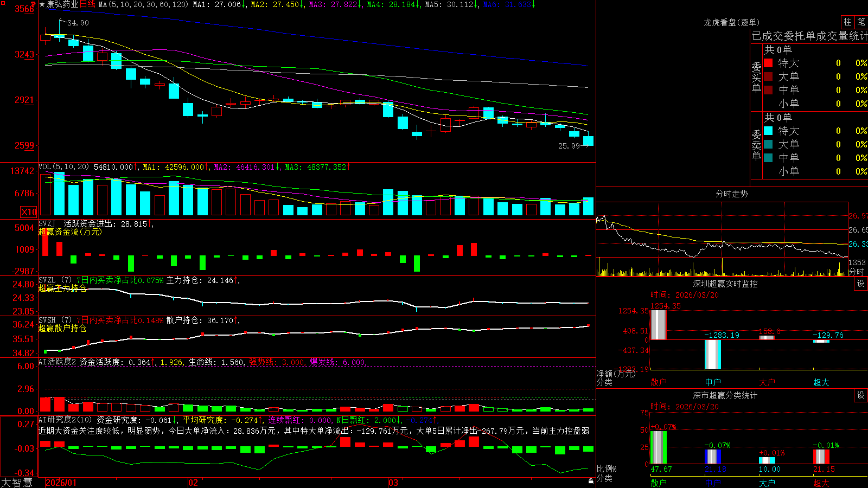Click 时间: 2026/03/20 in 深圳超赢实时监控

pyautogui.click(x=684, y=295)
